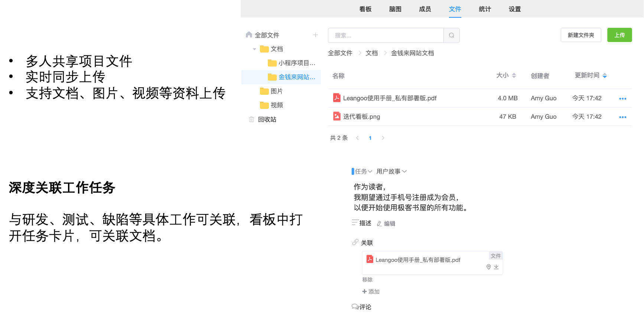Open the 脑图 tab

[x=395, y=9]
